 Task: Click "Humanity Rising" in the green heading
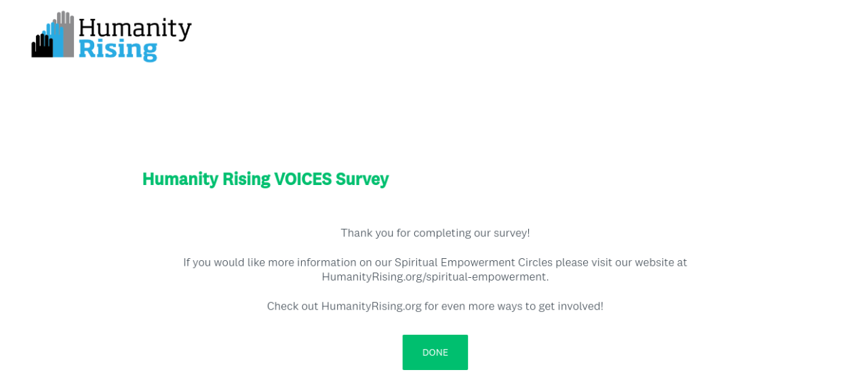[x=206, y=179]
